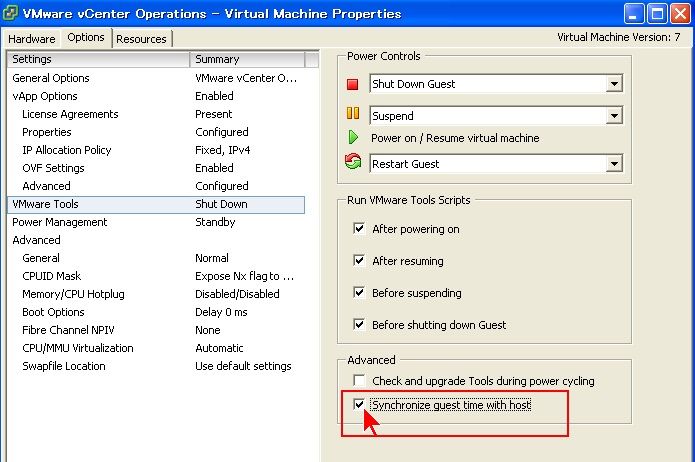Select Advanced row showing Configured
695x462 pixels.
tap(156, 186)
